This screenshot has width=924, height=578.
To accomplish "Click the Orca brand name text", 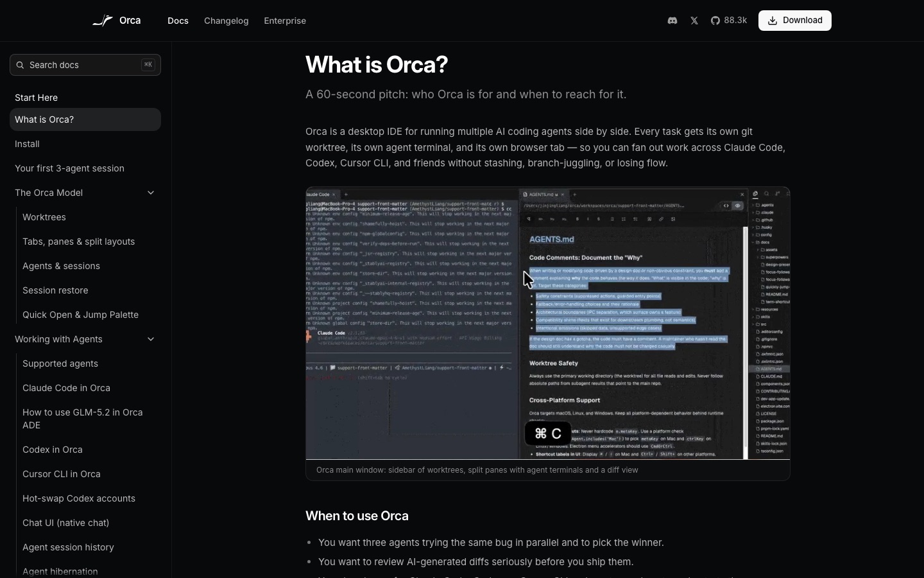I will click(x=130, y=21).
